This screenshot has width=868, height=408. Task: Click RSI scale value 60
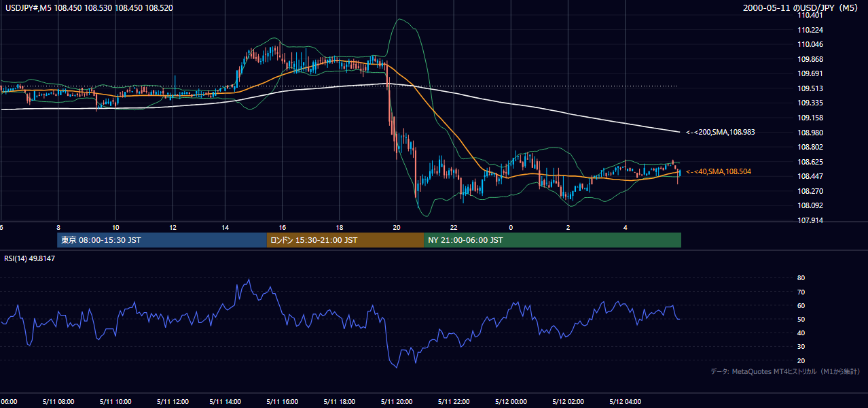click(801, 305)
